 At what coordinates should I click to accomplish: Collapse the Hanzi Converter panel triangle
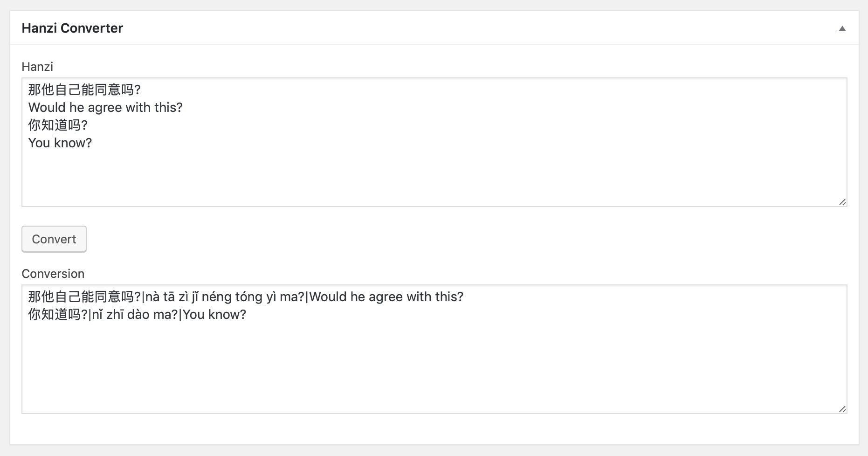(x=842, y=28)
